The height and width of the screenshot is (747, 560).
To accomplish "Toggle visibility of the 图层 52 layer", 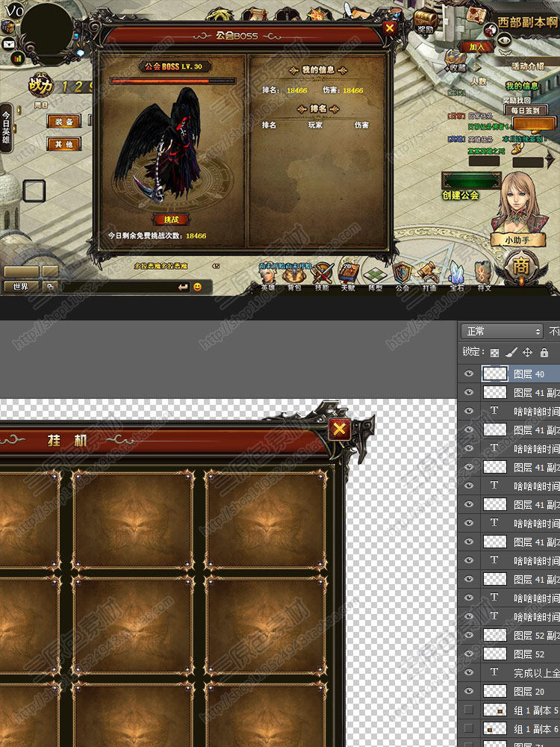I will click(469, 654).
